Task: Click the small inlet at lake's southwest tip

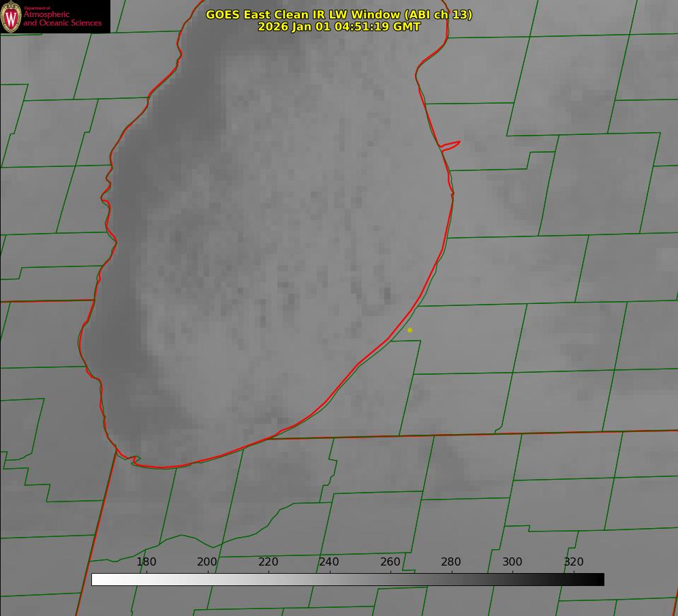Action: [135, 460]
